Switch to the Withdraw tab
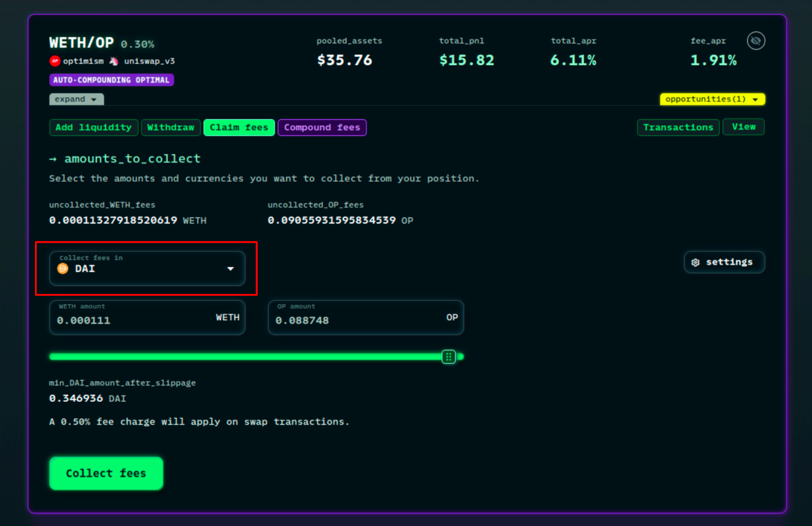Viewport: 812px width, 526px height. [170, 128]
